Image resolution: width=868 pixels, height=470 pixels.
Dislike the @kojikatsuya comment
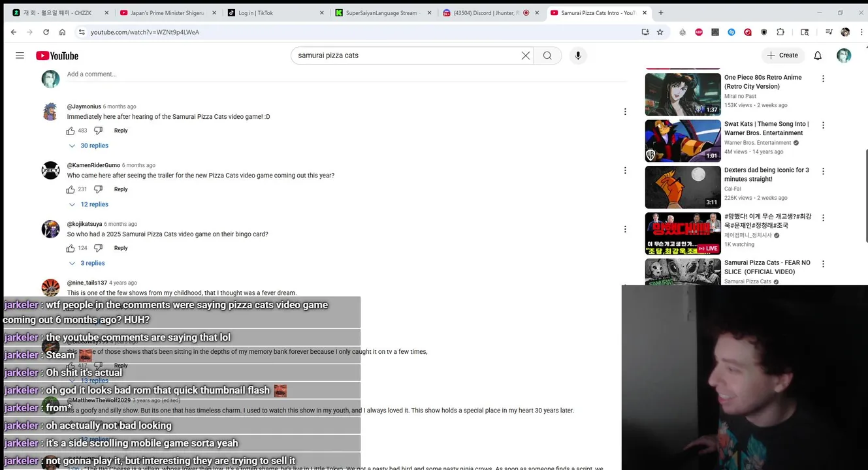click(98, 248)
